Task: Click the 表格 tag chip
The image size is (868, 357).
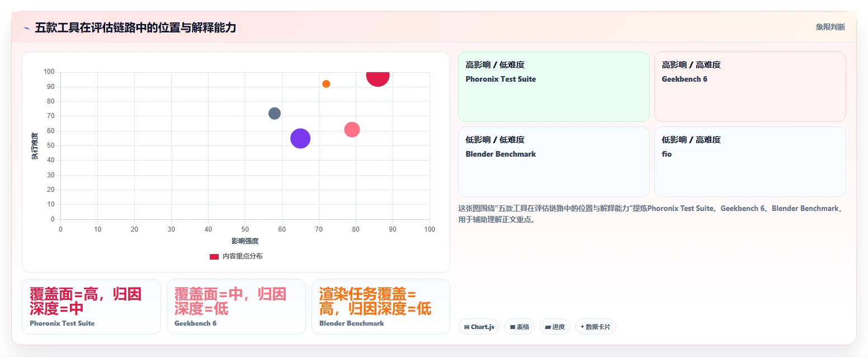Action: pyautogui.click(x=520, y=327)
